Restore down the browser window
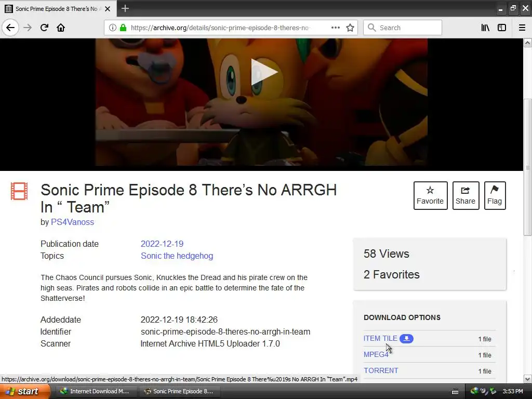 (x=513, y=8)
